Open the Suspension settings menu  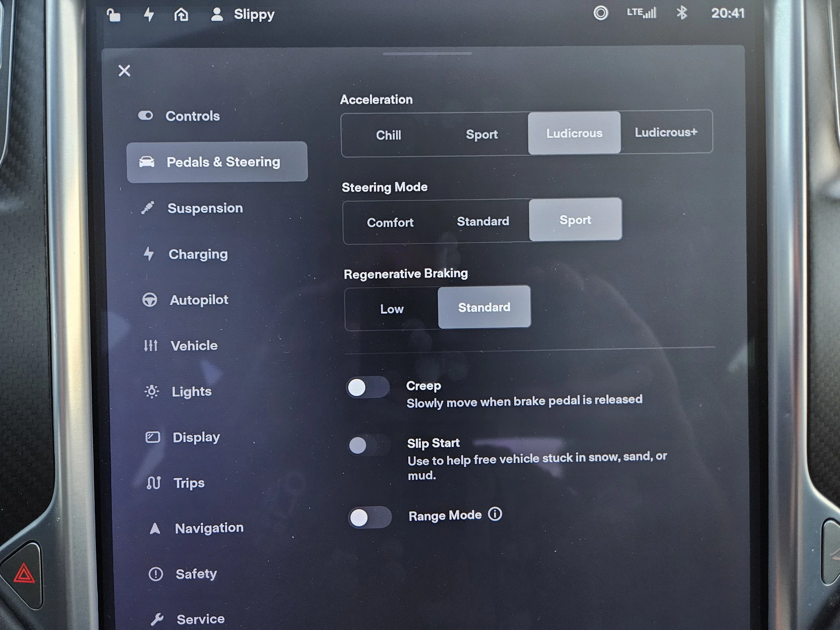pos(205,208)
